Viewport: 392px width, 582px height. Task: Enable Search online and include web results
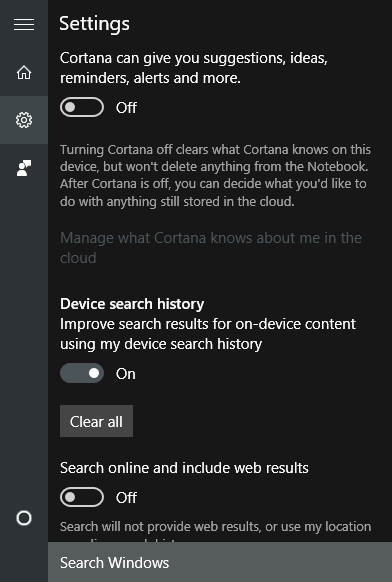82,497
